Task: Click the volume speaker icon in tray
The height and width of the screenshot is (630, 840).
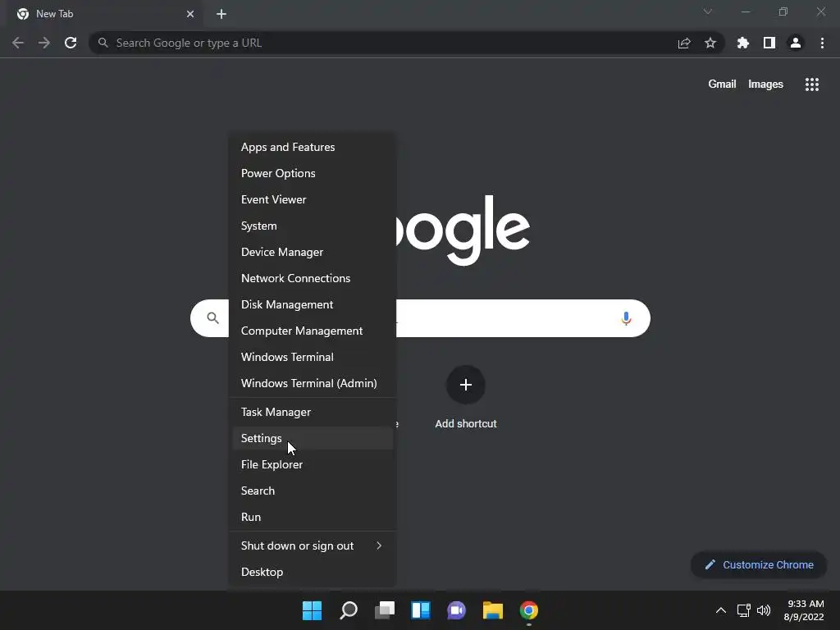Action: point(764,610)
